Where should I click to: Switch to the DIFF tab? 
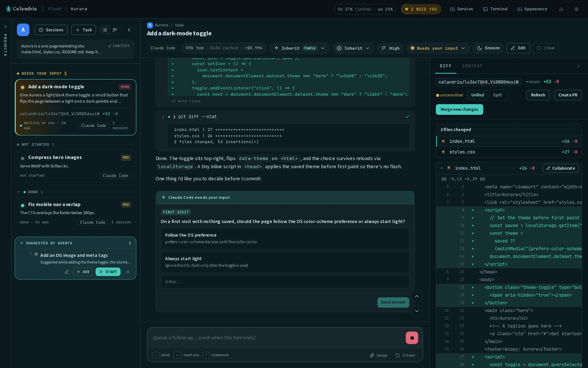pyautogui.click(x=446, y=66)
